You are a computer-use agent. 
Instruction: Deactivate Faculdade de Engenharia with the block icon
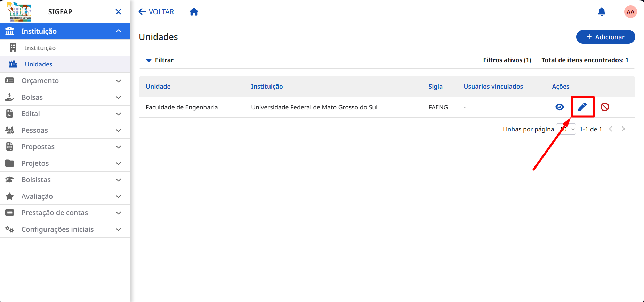605,107
